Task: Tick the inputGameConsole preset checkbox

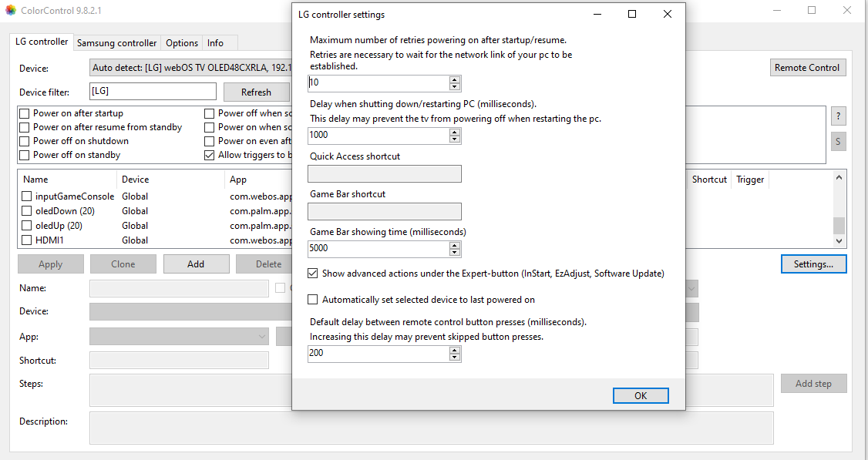Action: click(x=27, y=196)
